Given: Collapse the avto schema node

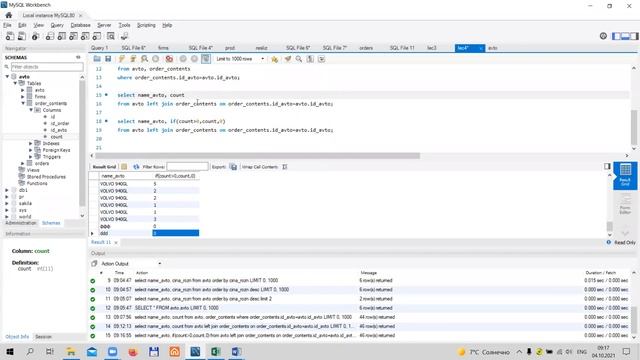Looking at the screenshot, I should (7, 77).
